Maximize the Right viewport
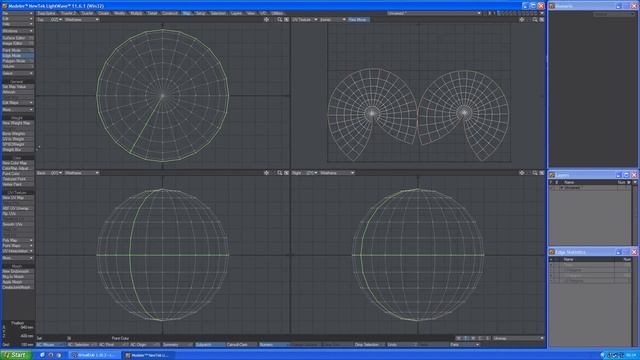This screenshot has height=360, width=640. (x=542, y=173)
